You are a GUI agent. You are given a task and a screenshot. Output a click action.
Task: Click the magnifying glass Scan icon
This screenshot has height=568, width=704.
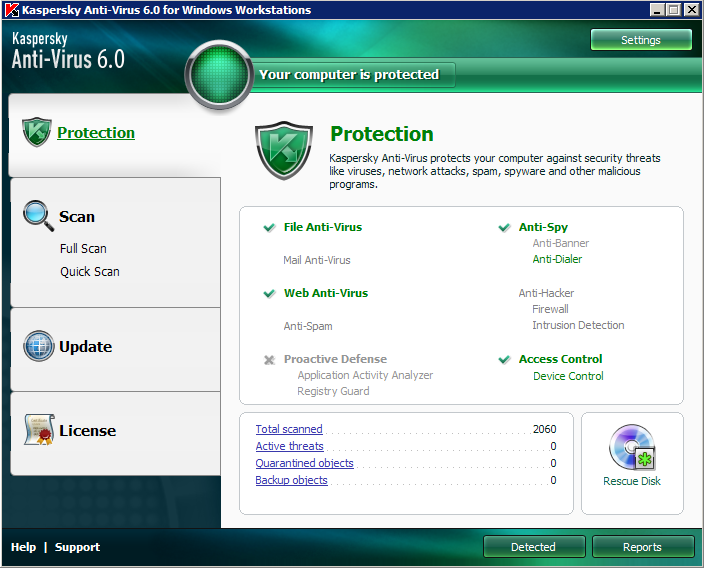pyautogui.click(x=39, y=216)
